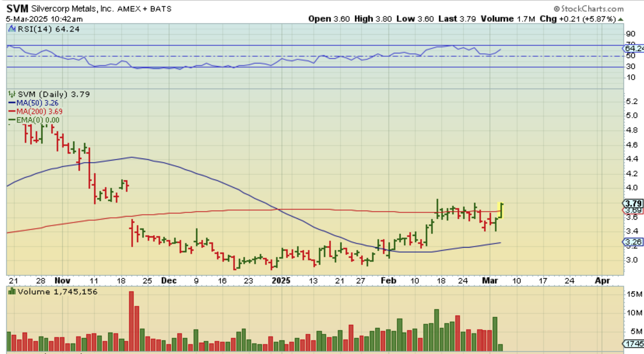Click the green up-arrow beside Chg percentage
Viewport: 644px width, 354px height.
621,19
